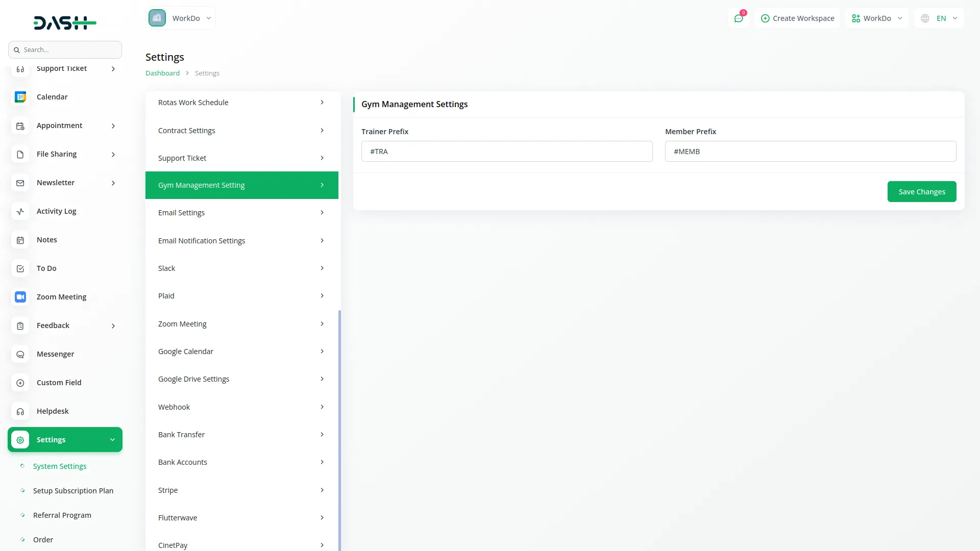980x551 pixels.
Task: Click the Save Changes button
Action: [921, 192]
